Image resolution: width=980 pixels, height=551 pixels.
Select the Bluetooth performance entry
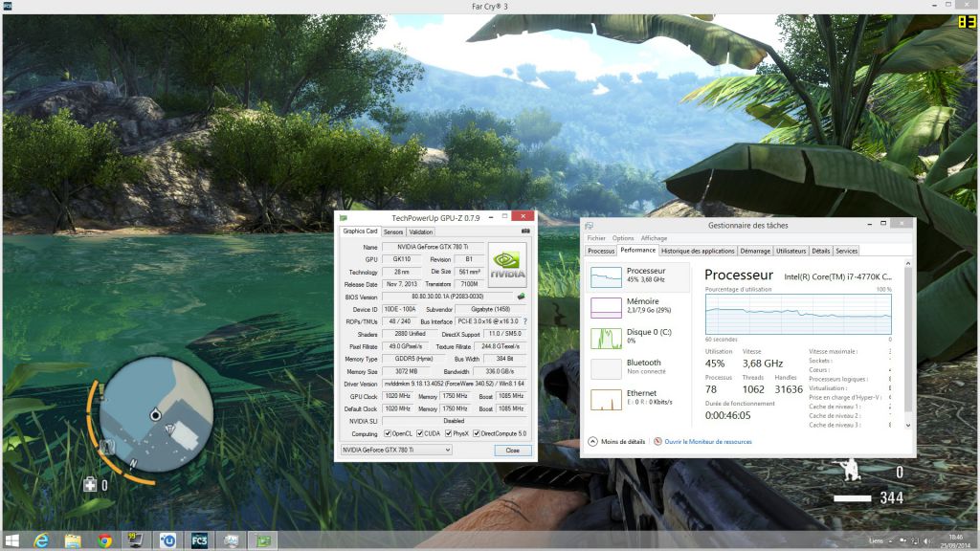pos(638,368)
